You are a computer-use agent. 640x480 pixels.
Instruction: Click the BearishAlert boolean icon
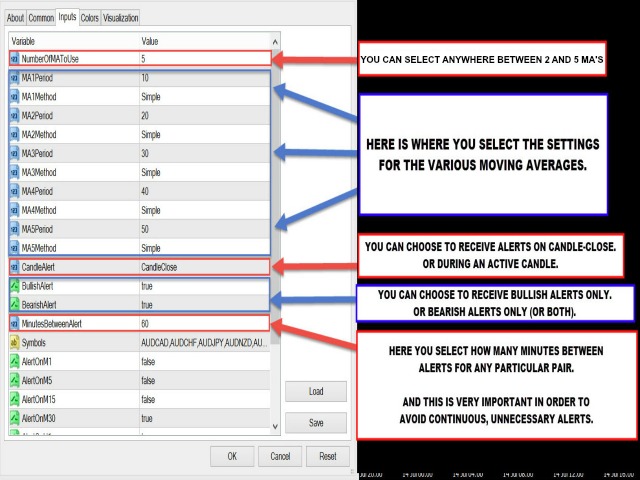coord(14,305)
